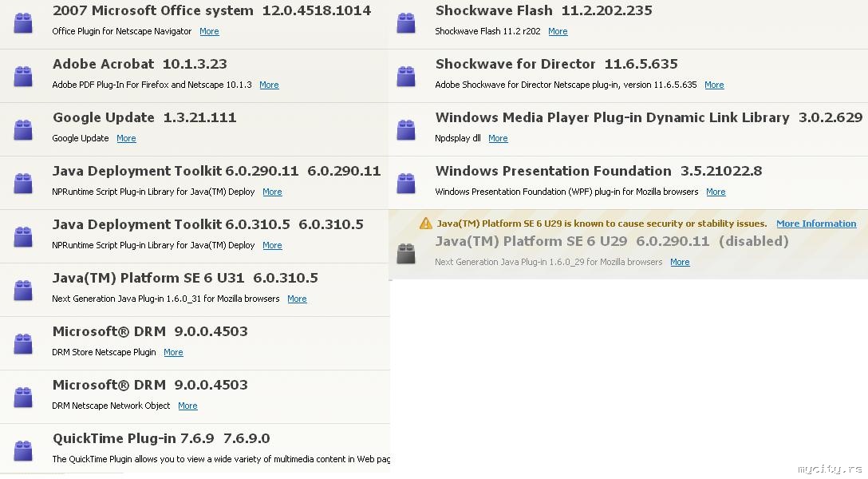Click the disabled Java SE 6 U29 gray icon
This screenshot has width=868, height=479.
[406, 254]
